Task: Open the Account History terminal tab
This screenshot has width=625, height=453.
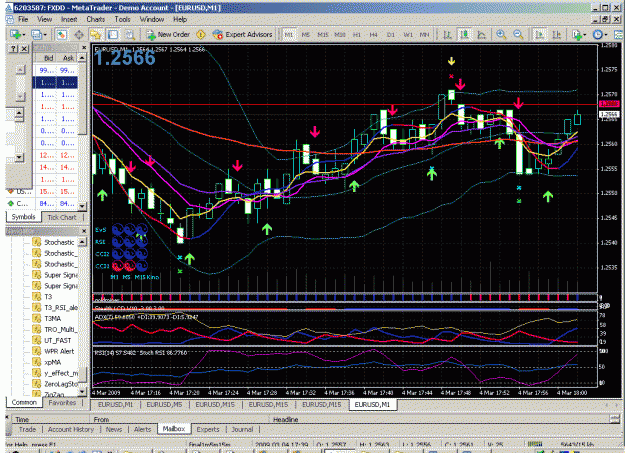Action: (71, 429)
